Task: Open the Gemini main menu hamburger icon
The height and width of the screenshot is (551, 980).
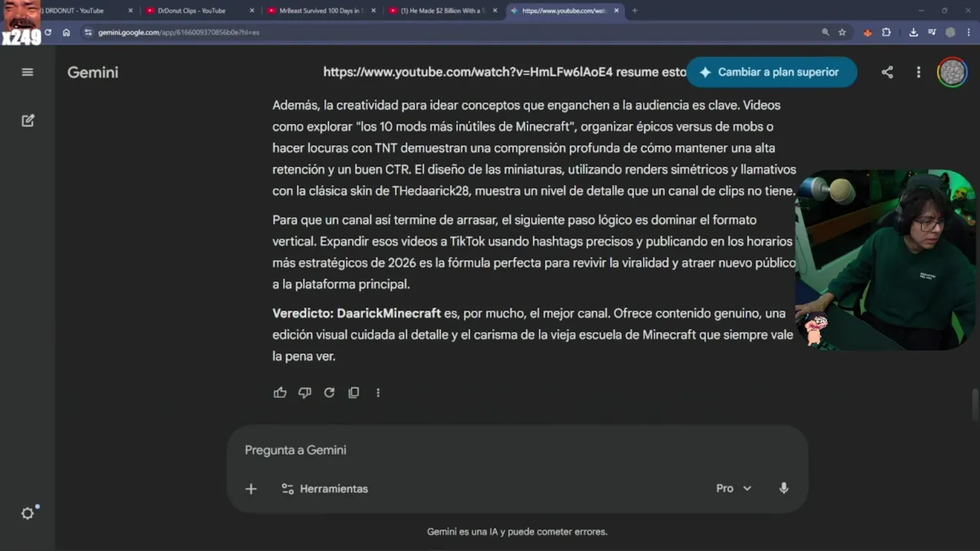Action: 28,72
